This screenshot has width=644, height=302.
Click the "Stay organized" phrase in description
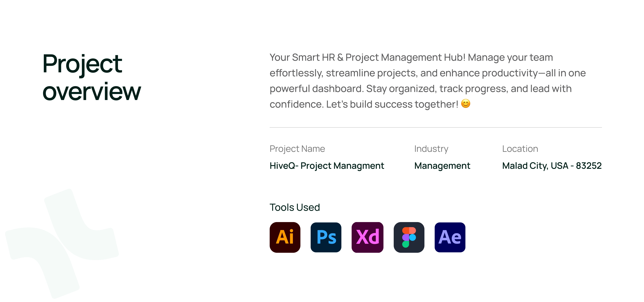point(401,89)
